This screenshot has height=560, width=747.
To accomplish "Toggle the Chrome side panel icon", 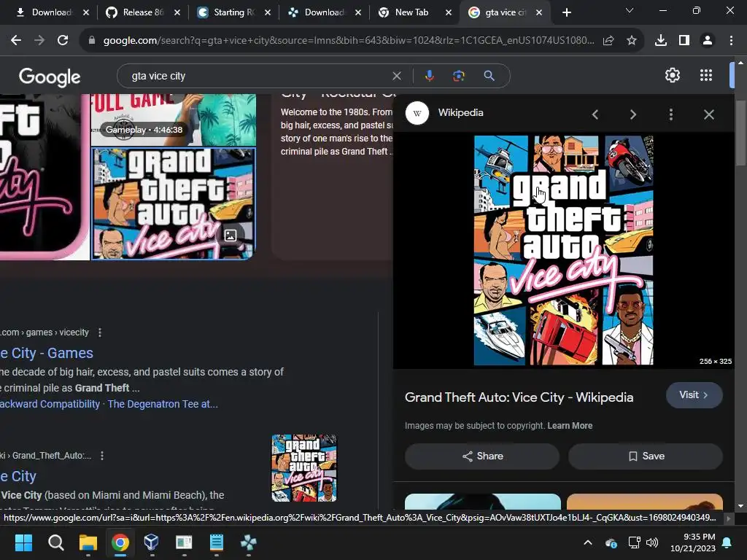I will 684,41.
